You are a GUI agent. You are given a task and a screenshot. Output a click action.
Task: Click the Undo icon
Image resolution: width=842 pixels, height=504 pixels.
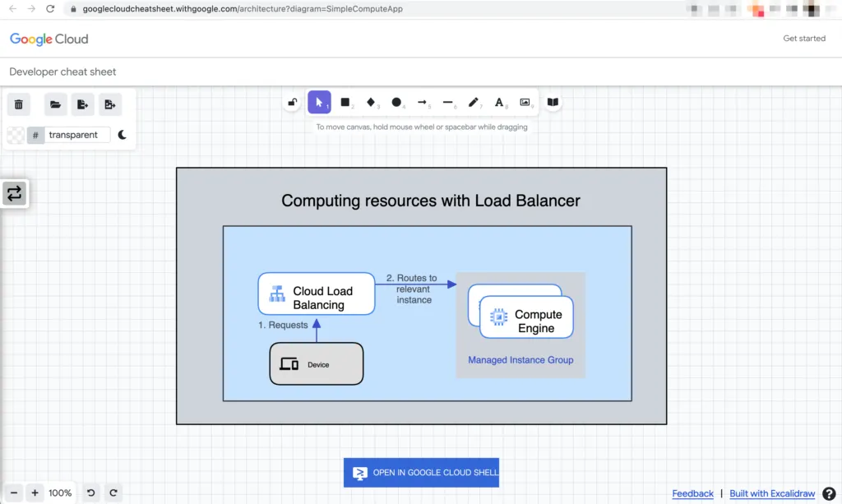[90, 492]
